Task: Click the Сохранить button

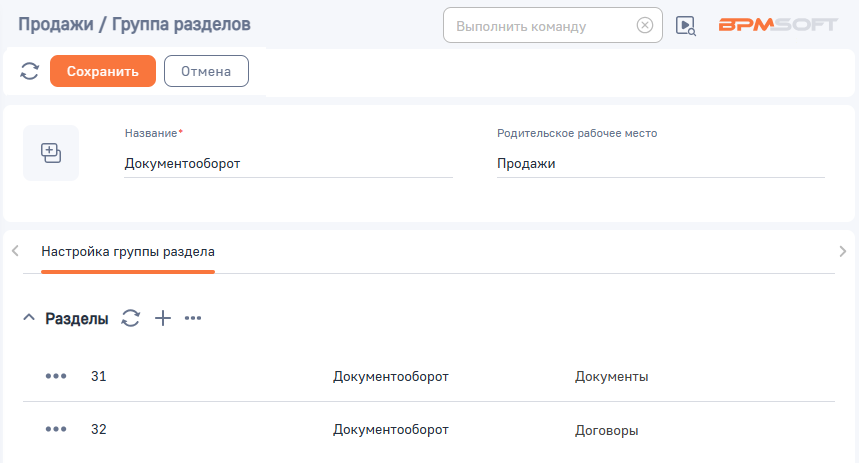Action: [103, 71]
